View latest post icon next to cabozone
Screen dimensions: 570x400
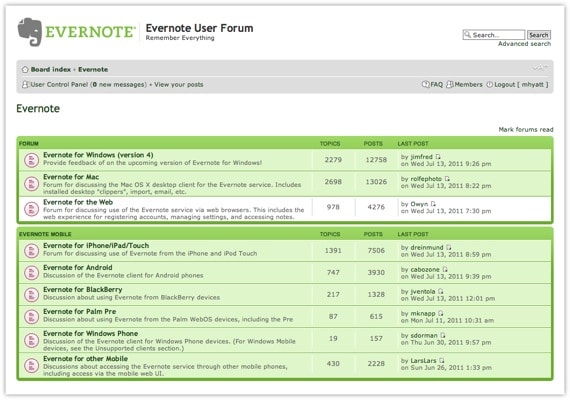coord(445,269)
